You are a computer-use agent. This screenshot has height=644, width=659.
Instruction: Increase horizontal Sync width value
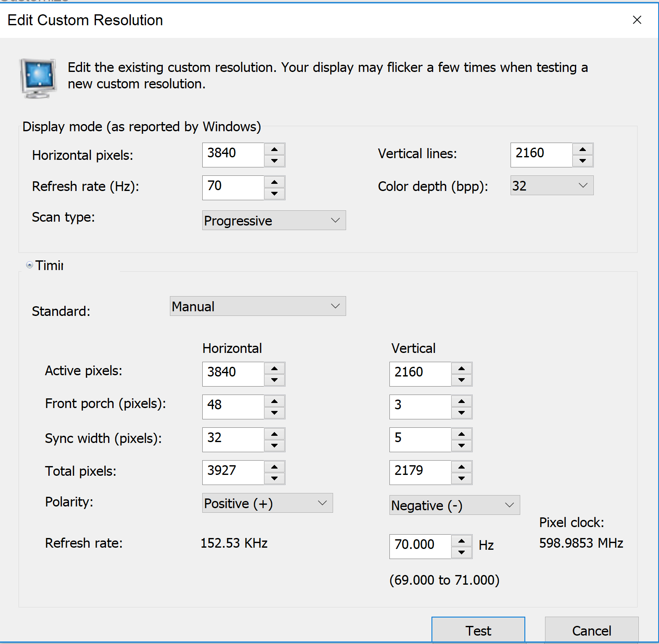(x=275, y=434)
